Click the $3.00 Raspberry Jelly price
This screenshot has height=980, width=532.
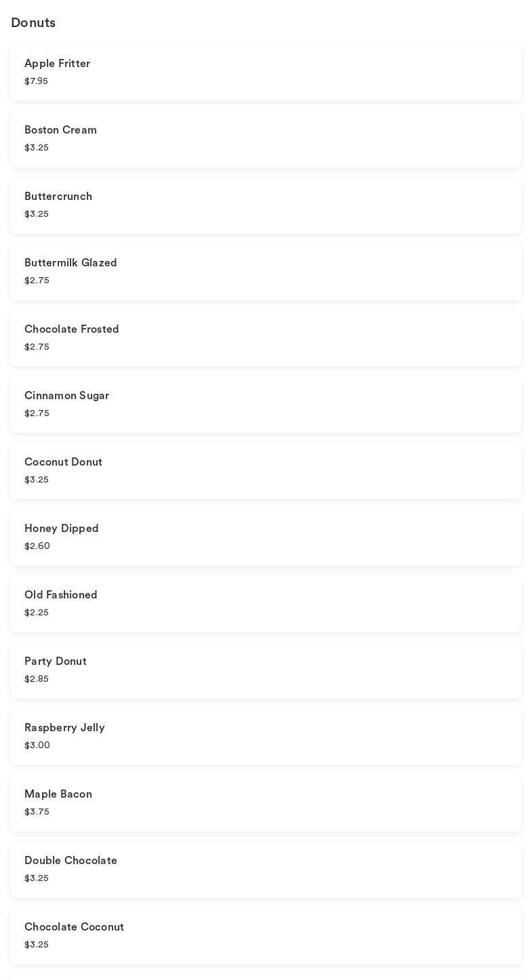(37, 746)
